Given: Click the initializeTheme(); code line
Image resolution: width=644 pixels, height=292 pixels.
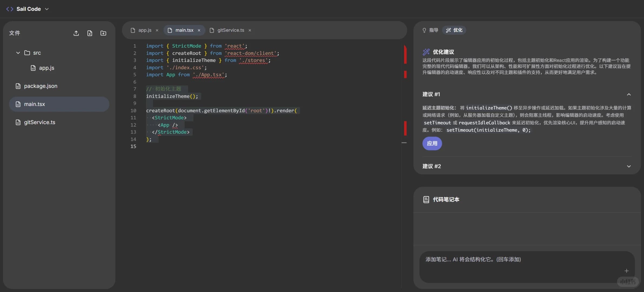Looking at the screenshot, I should (x=172, y=96).
